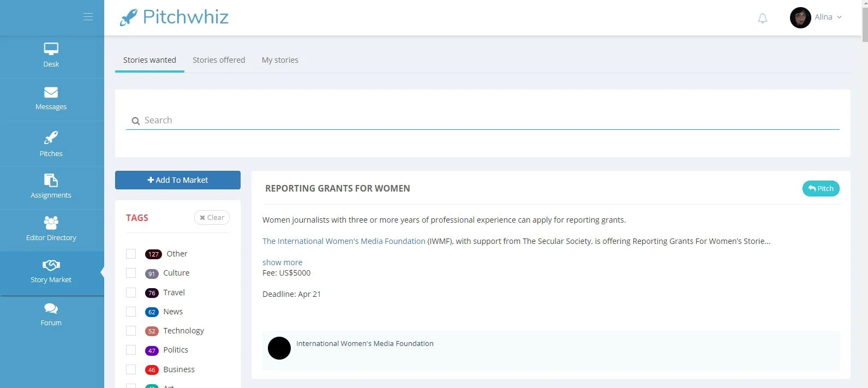Open notifications bell icon
Image resolution: width=868 pixels, height=388 pixels.
(763, 19)
